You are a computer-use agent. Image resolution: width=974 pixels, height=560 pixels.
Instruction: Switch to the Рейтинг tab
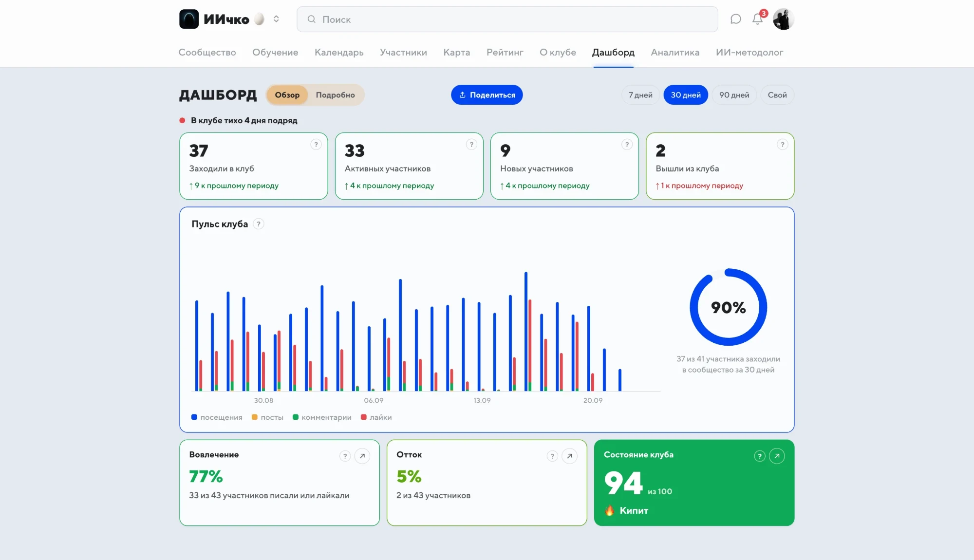(x=505, y=52)
